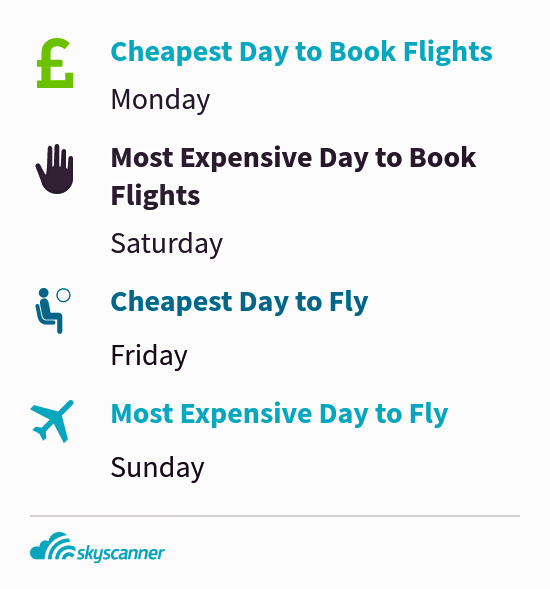Click the small circle above seated passenger
Screen dimensions: 550x589
click(63, 295)
